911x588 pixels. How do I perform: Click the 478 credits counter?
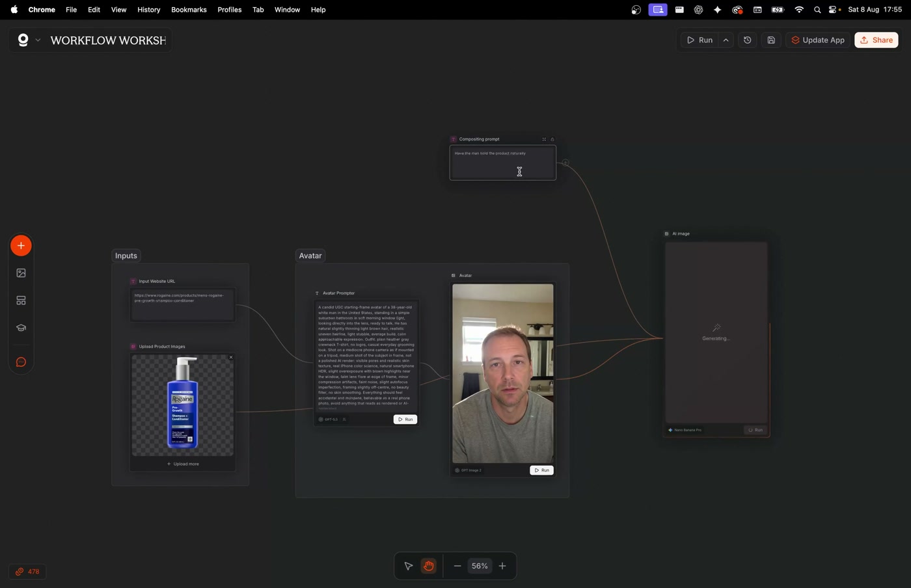pyautogui.click(x=27, y=572)
